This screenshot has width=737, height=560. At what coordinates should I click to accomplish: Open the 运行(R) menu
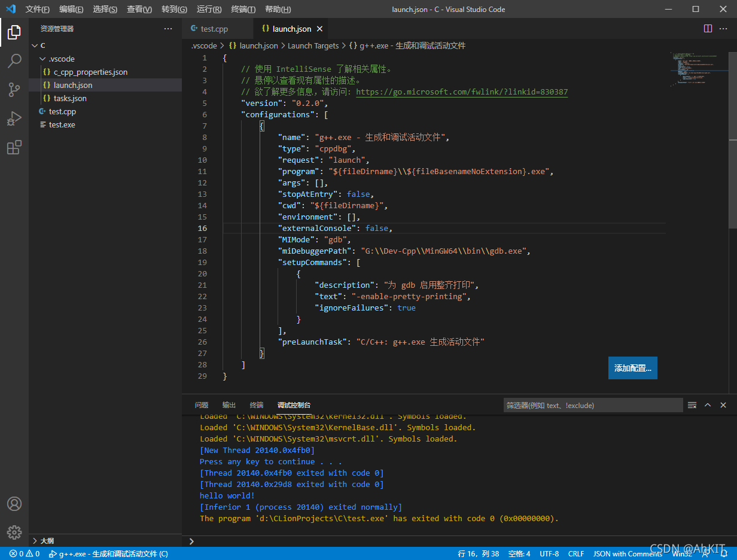click(x=209, y=9)
